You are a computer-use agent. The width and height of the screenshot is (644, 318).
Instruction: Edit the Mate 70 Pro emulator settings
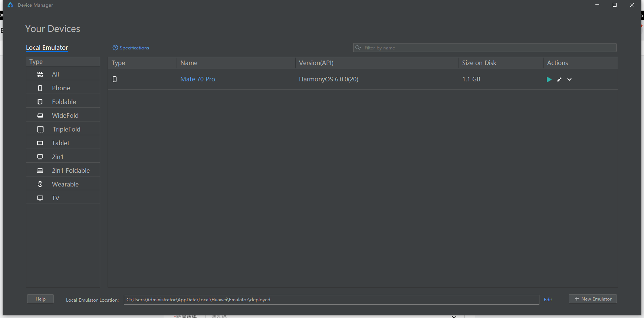(559, 79)
